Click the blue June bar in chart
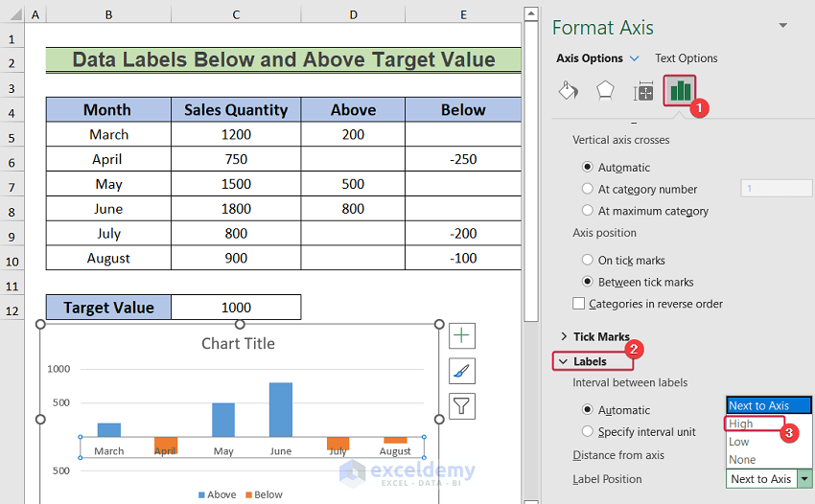The width and height of the screenshot is (815, 504). [x=281, y=409]
